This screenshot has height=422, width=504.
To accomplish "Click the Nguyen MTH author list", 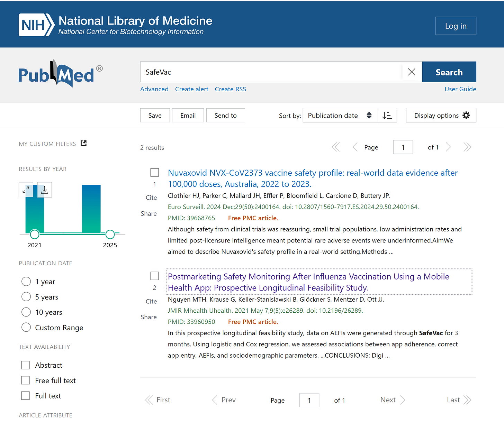I will (x=276, y=300).
